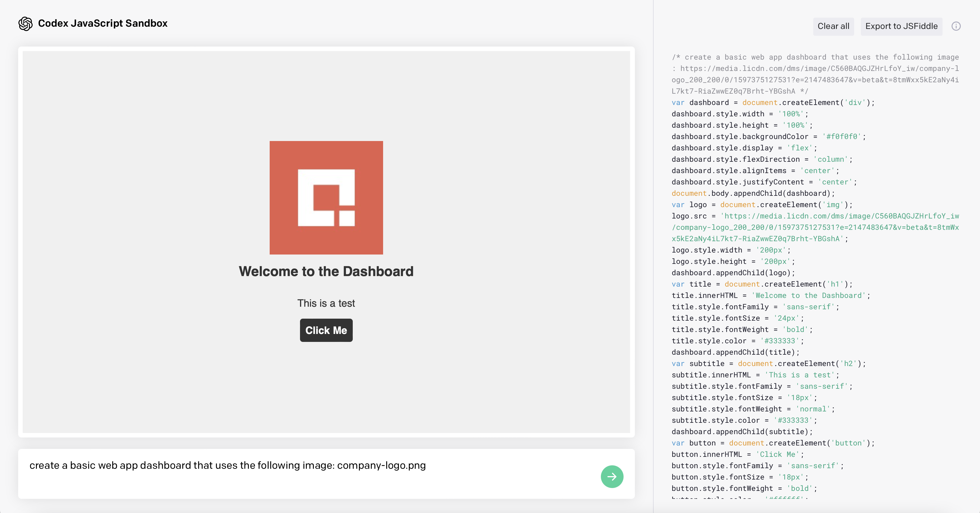Viewport: 980px width, 513px height.
Task: Click the This is a test subtitle
Action: pyautogui.click(x=326, y=303)
